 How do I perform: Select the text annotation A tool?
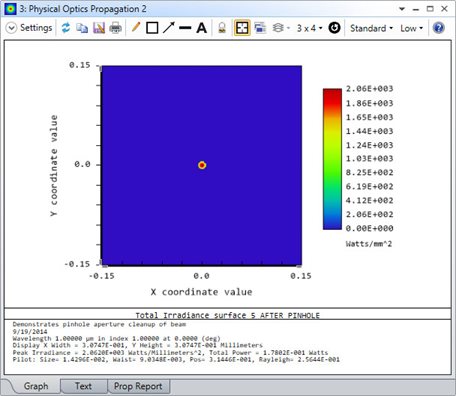201,28
